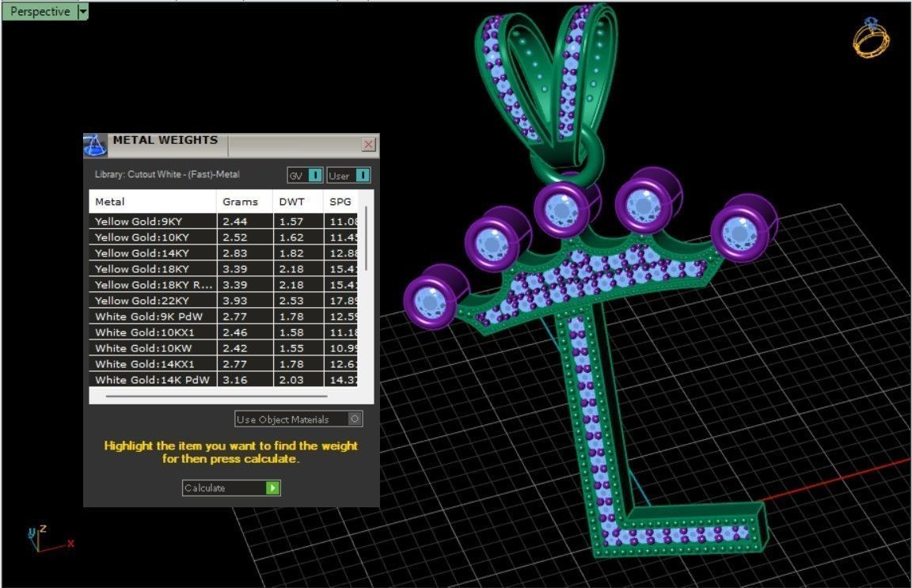The width and height of the screenshot is (912, 588).
Task: Click the Perspective viewport label
Action: pos(40,11)
